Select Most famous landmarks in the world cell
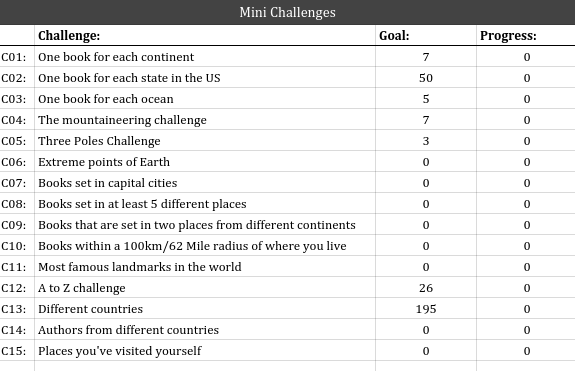The height and width of the screenshot is (371, 575). (205, 267)
